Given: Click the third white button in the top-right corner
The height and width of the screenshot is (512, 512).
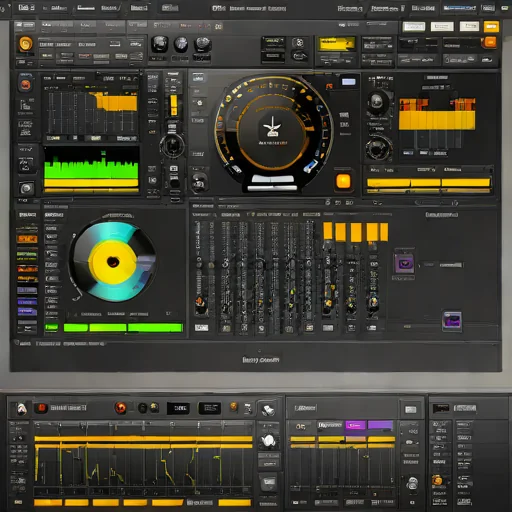Looking at the screenshot, I should pyautogui.click(x=469, y=26).
